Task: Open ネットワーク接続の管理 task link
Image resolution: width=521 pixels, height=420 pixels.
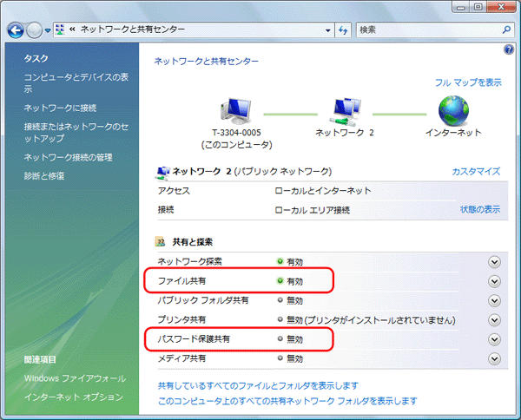Action: coord(68,157)
